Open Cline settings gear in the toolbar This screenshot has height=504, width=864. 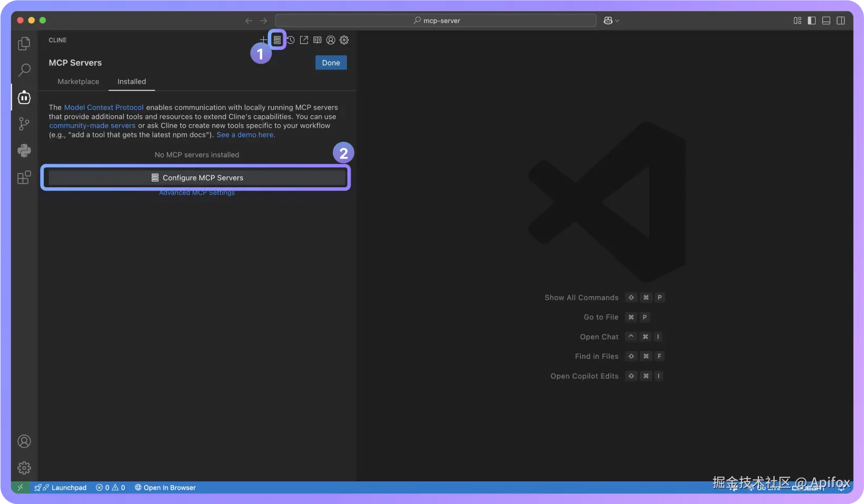pyautogui.click(x=344, y=40)
